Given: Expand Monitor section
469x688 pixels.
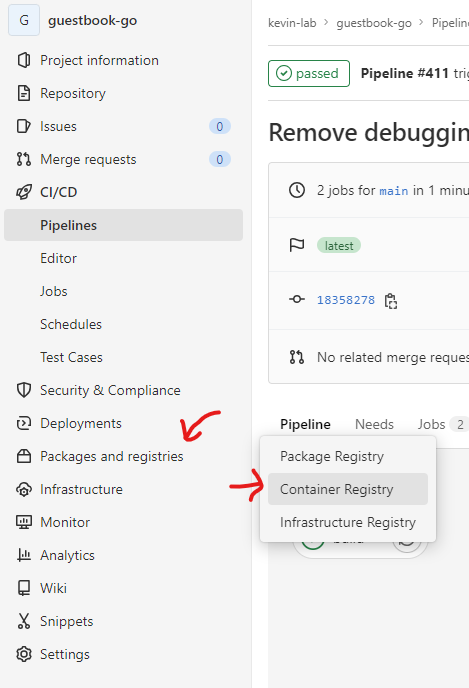Looking at the screenshot, I should [x=65, y=522].
